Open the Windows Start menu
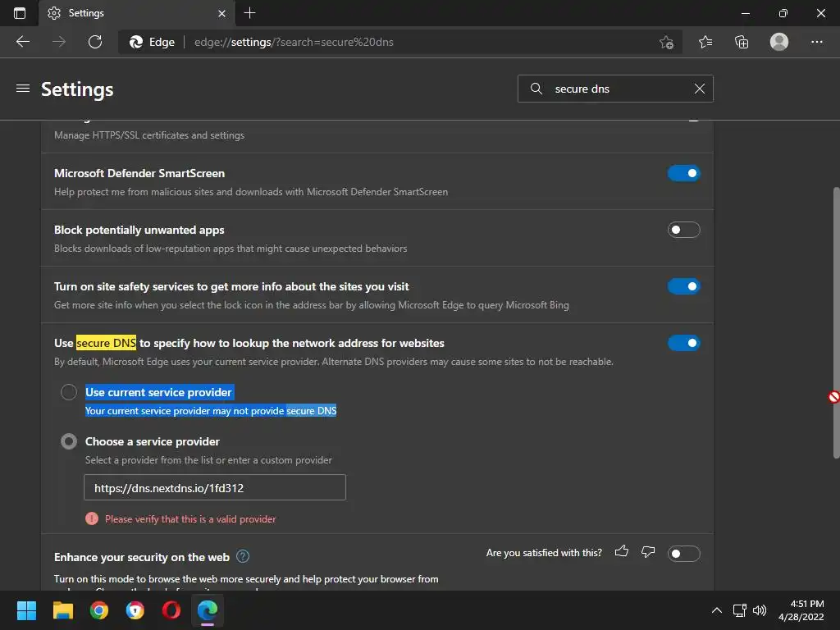This screenshot has width=840, height=630. click(26, 610)
